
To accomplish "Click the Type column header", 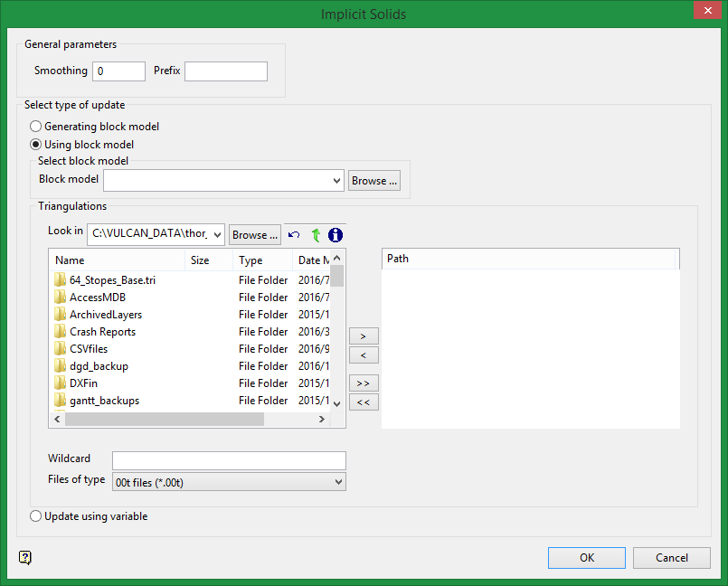I will [262, 260].
